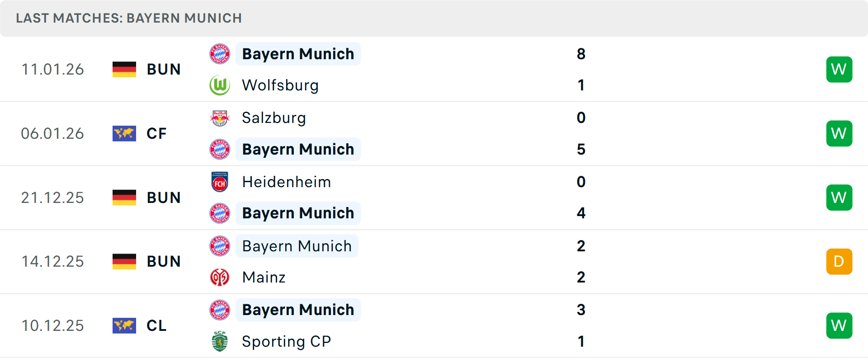Click the orange D badge for Mainz match
Image resolution: width=868 pixels, height=358 pixels.
click(x=839, y=261)
